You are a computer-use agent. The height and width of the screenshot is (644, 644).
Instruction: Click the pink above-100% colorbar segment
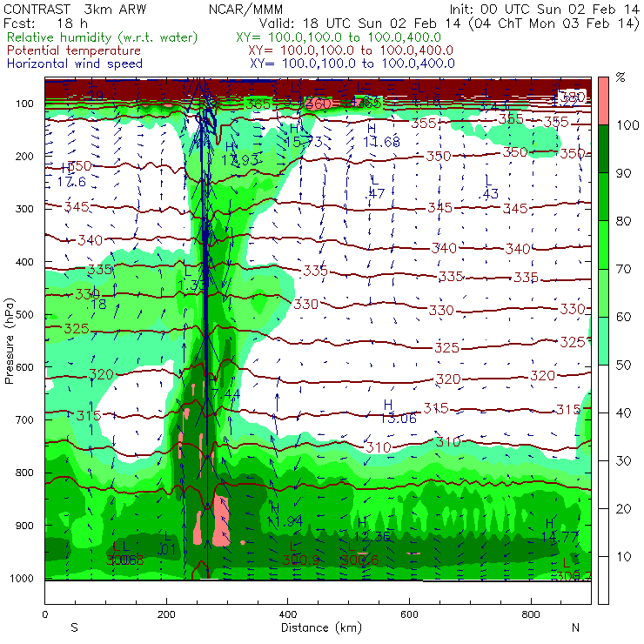click(x=603, y=101)
